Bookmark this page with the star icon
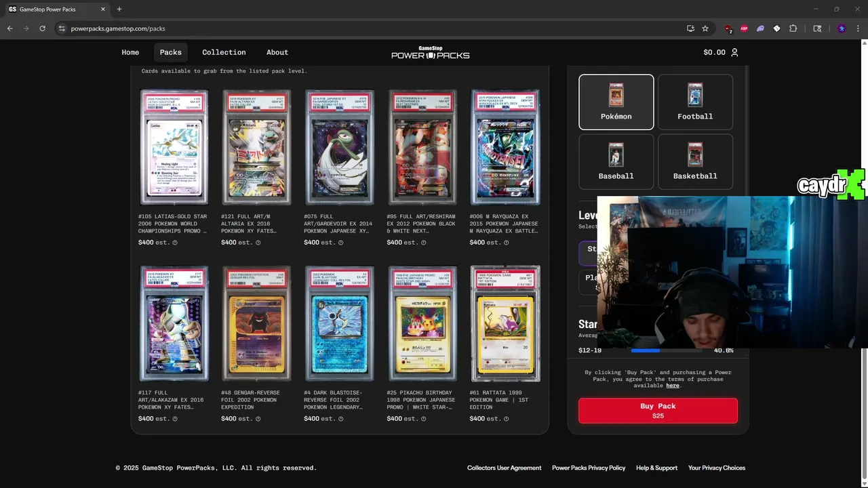The width and height of the screenshot is (868, 488). point(705,28)
